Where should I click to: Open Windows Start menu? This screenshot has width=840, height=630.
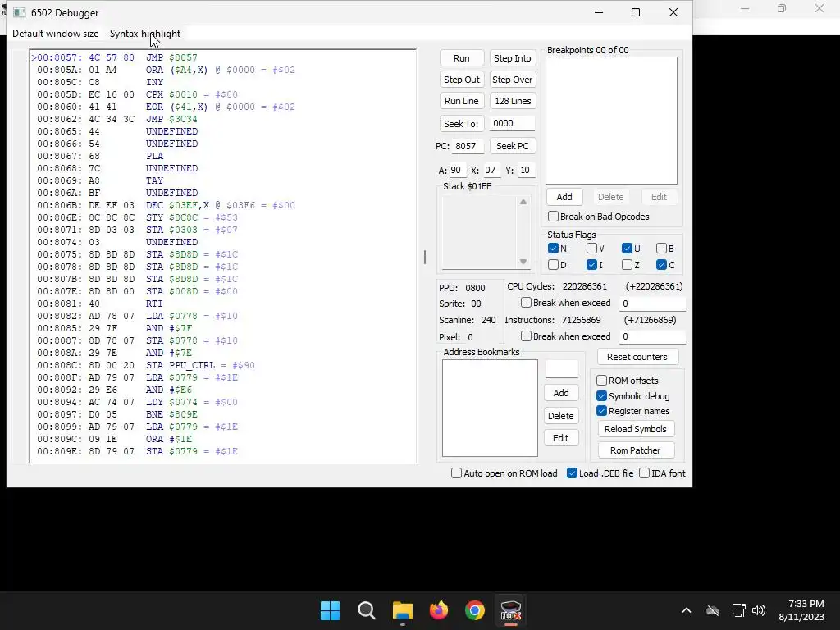[330, 610]
